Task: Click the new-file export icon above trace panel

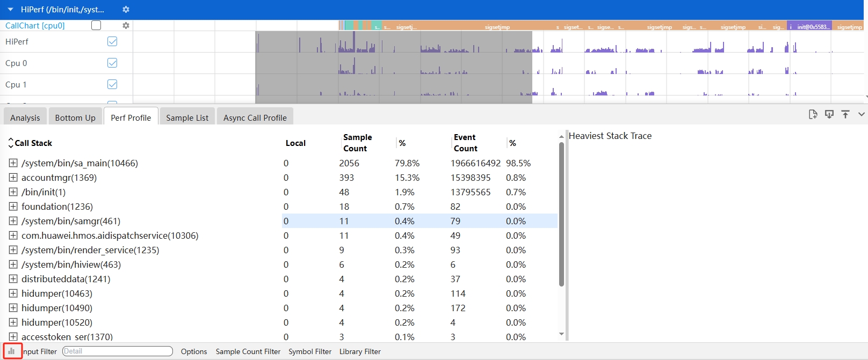Action: tap(813, 114)
